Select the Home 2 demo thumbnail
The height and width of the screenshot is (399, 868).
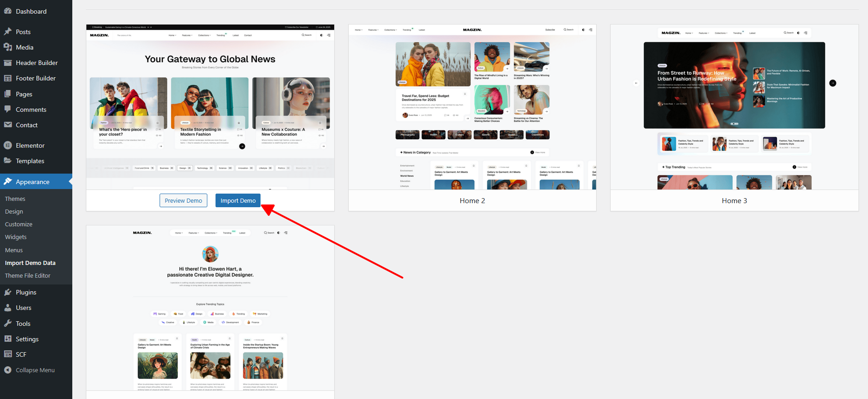tap(472, 107)
